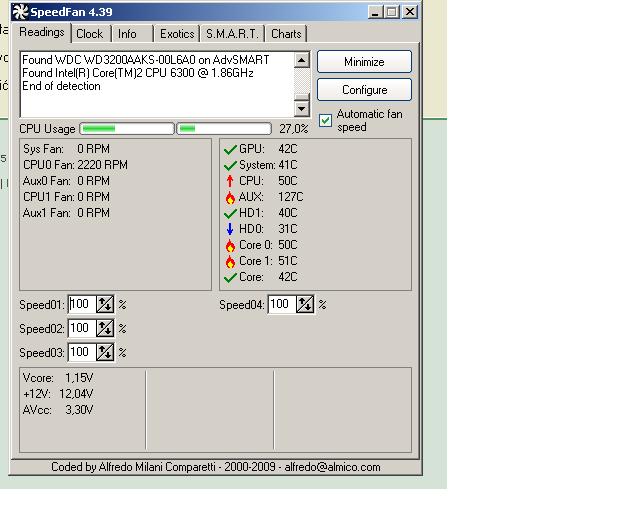Click the first CPU Usage bar
This screenshot has height=512, width=640.
click(x=127, y=129)
